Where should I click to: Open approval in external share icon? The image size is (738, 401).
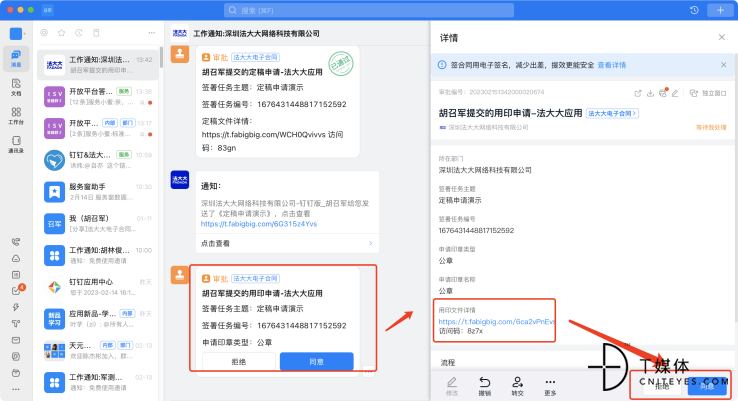pyautogui.click(x=638, y=93)
